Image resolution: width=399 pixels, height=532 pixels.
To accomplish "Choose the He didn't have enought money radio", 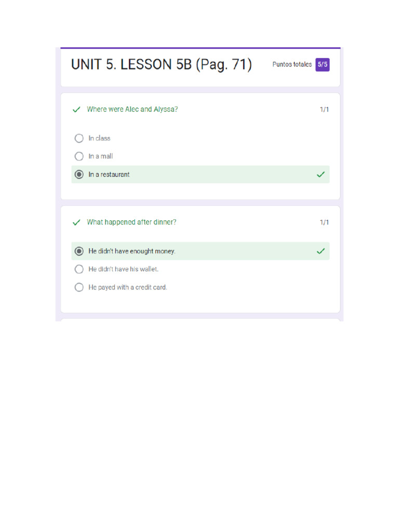I will click(x=79, y=251).
